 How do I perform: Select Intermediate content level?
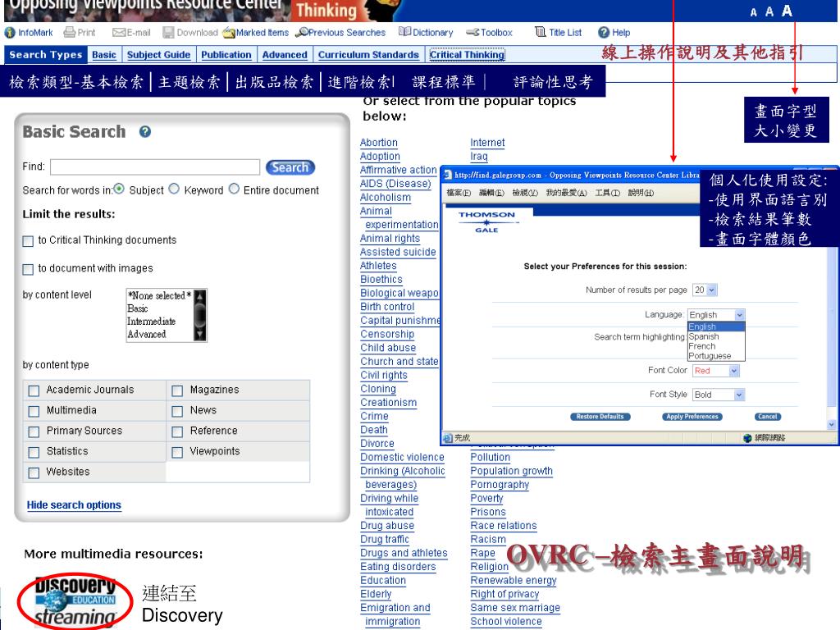(151, 322)
